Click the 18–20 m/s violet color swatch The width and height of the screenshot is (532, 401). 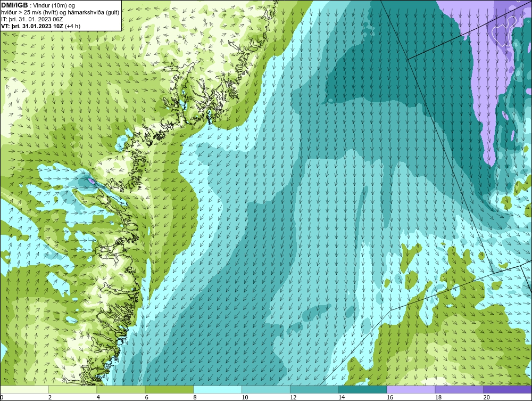point(460,389)
